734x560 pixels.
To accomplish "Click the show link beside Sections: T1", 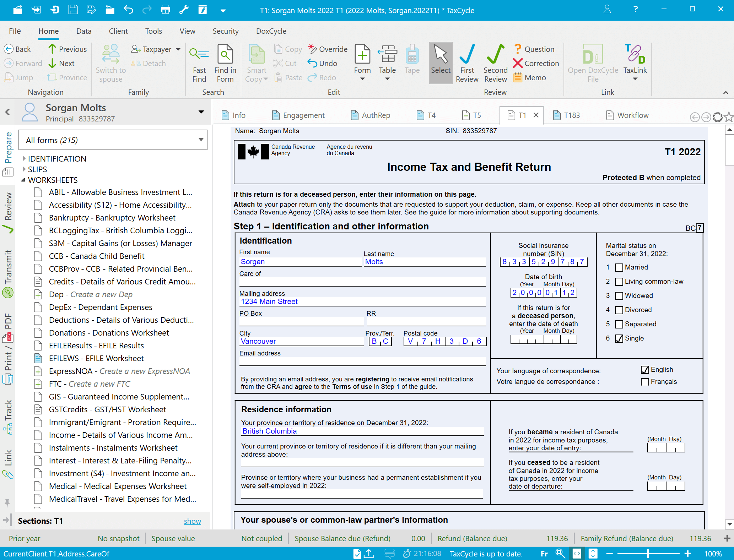I will (192, 521).
